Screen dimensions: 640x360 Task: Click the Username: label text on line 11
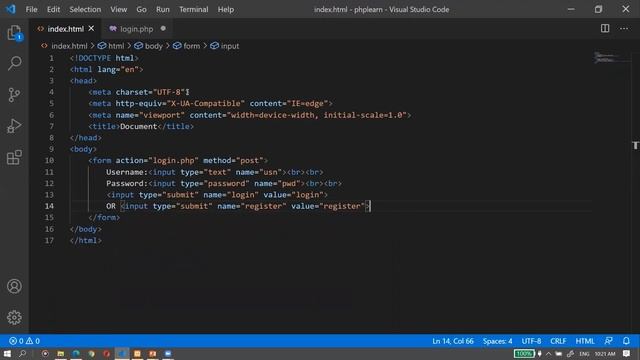pos(127,172)
